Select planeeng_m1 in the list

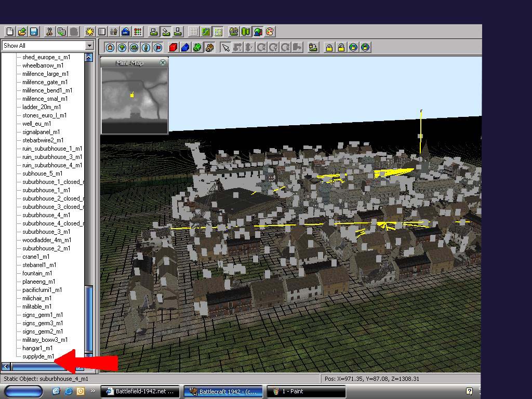tap(38, 282)
